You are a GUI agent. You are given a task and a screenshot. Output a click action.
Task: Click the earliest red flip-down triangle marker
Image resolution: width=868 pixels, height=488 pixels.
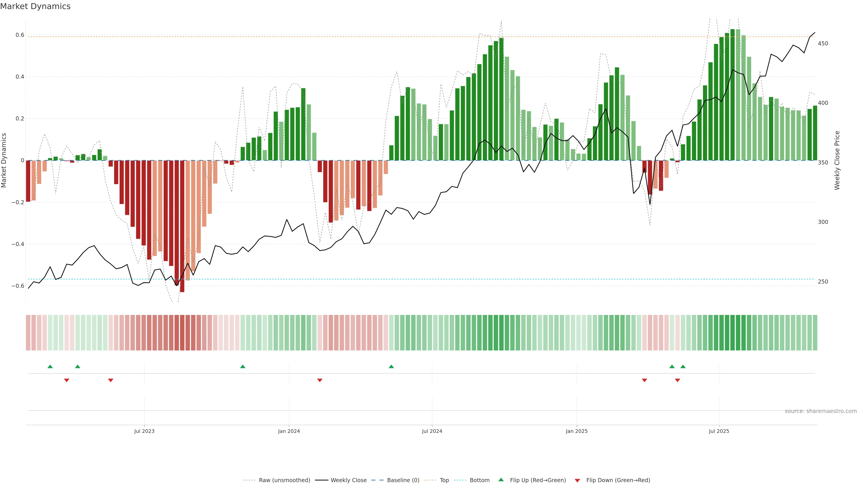[x=67, y=380]
